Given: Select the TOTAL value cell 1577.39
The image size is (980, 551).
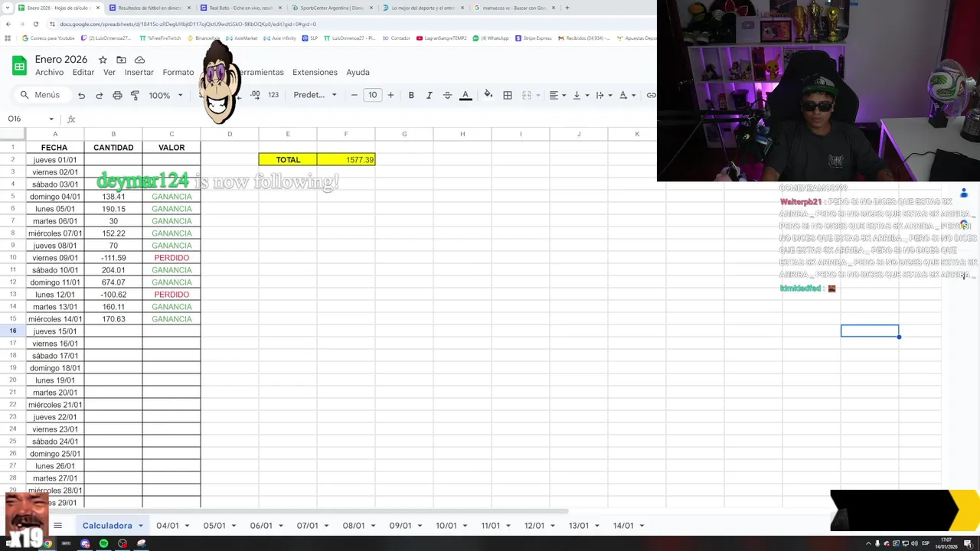Looking at the screenshot, I should (x=346, y=159).
